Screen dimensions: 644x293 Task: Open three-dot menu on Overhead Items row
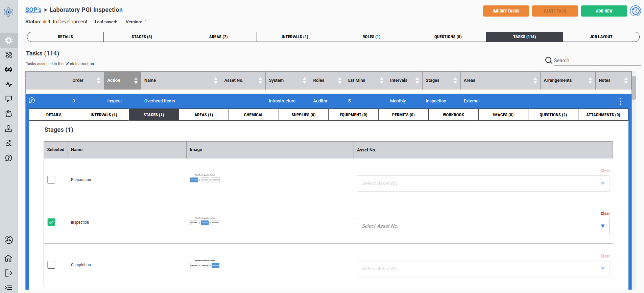tap(620, 101)
